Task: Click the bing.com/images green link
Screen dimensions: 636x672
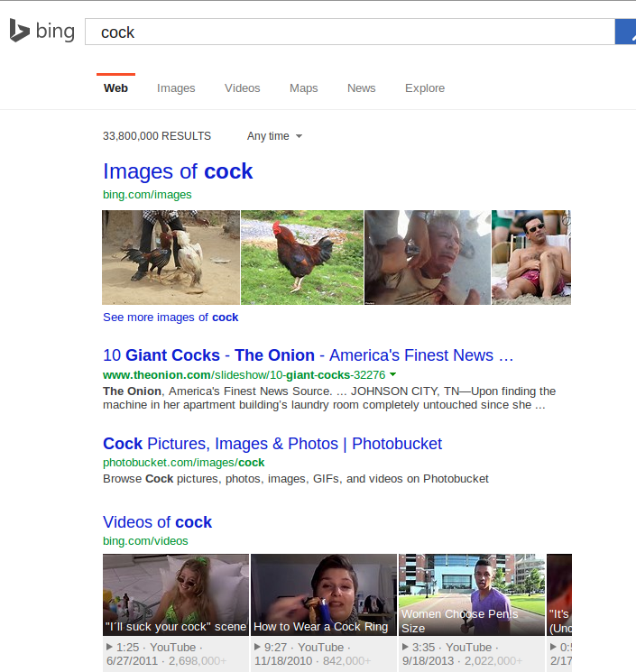Action: (x=147, y=194)
